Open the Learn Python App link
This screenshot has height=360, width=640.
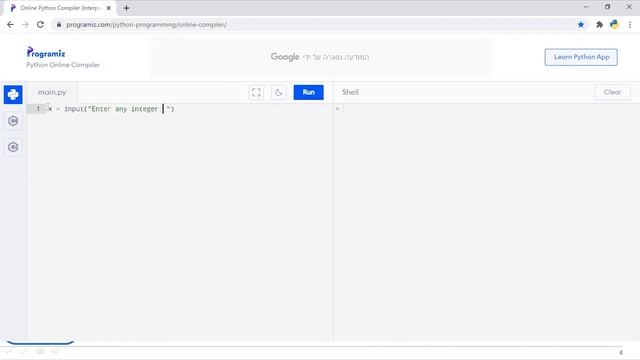click(x=581, y=57)
